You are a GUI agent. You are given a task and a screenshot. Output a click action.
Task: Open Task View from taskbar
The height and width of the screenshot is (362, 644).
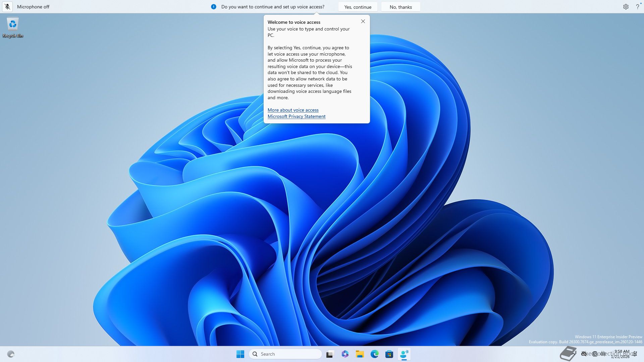[x=330, y=354]
